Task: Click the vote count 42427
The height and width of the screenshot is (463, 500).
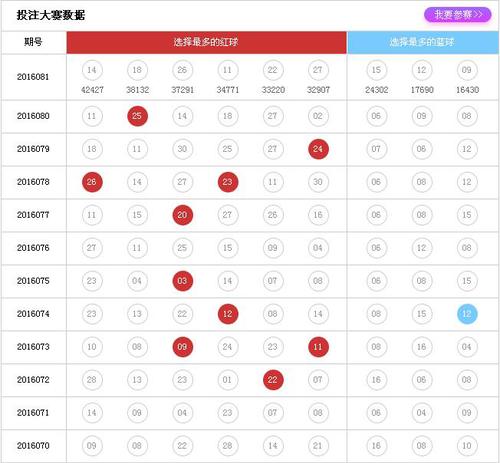Action: (92, 90)
